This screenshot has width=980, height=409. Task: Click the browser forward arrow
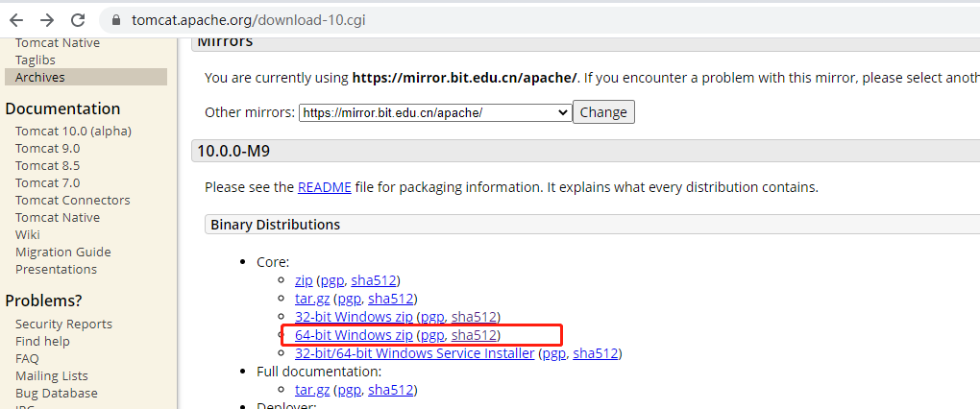tap(47, 20)
